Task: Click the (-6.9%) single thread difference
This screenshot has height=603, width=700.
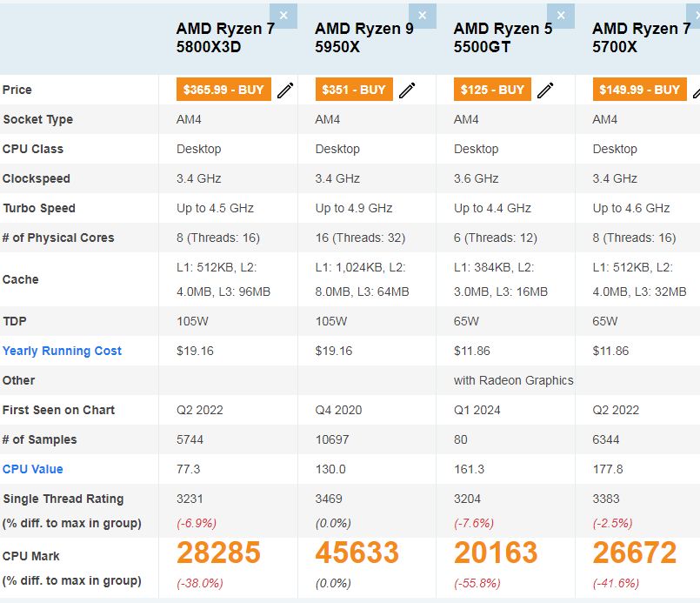Action: point(197,523)
